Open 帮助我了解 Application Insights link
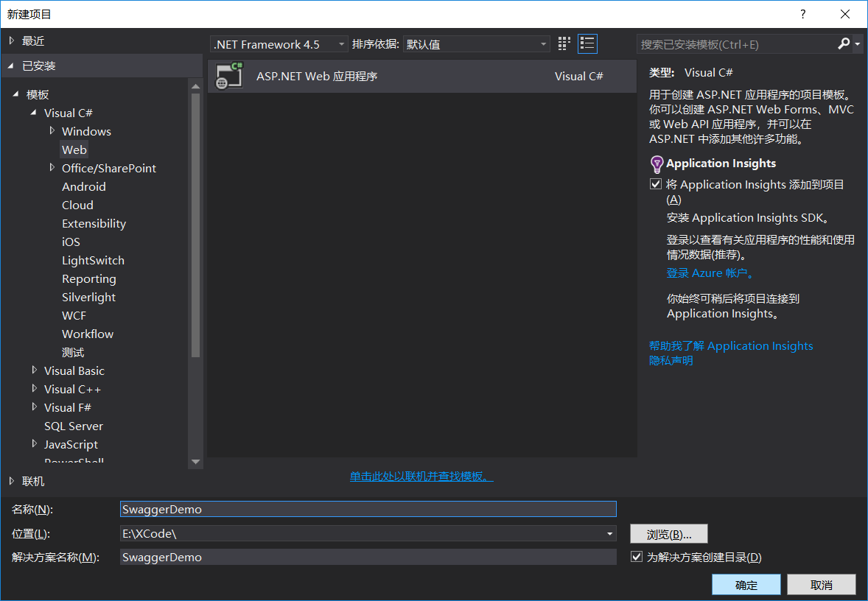 coord(731,346)
